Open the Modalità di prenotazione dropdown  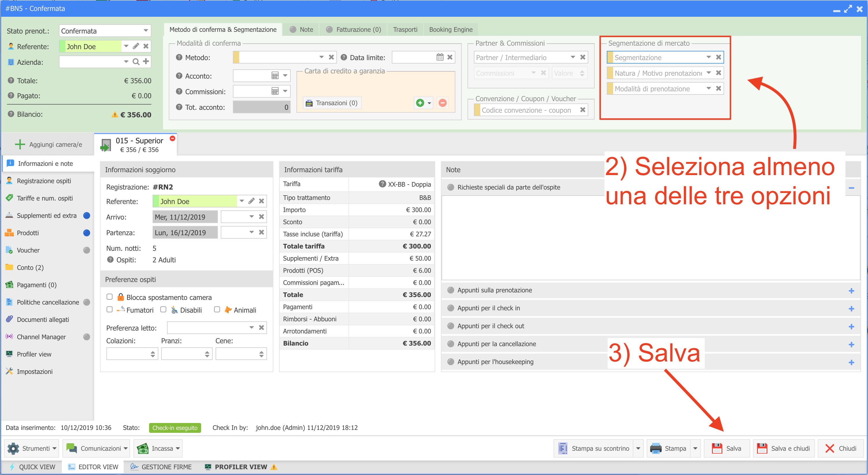pos(709,88)
